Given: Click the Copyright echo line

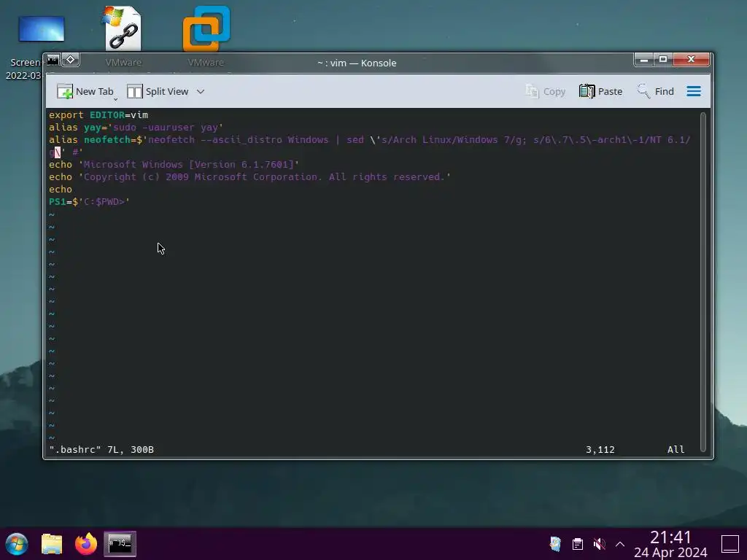Looking at the screenshot, I should point(249,176).
